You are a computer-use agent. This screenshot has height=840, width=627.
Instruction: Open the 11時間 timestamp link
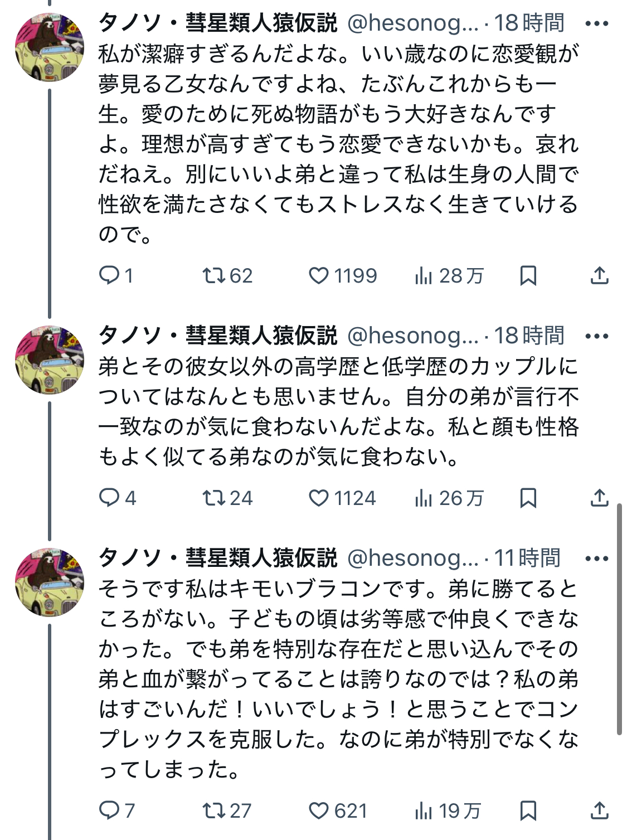click(527, 558)
